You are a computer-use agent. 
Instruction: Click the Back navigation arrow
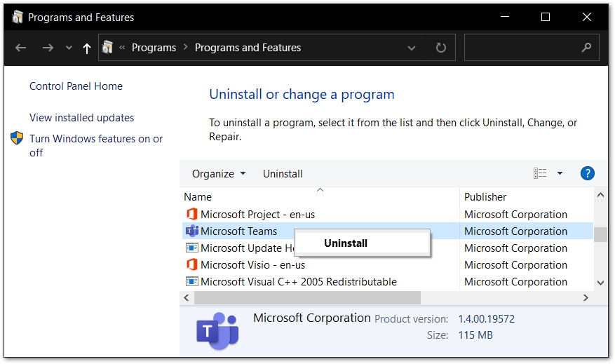[21, 48]
